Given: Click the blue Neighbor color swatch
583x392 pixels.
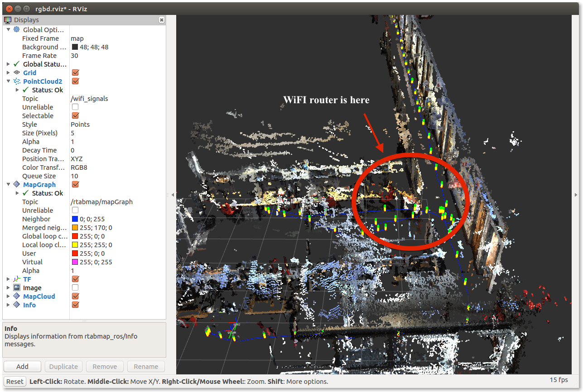Looking at the screenshot, I should click(75, 219).
